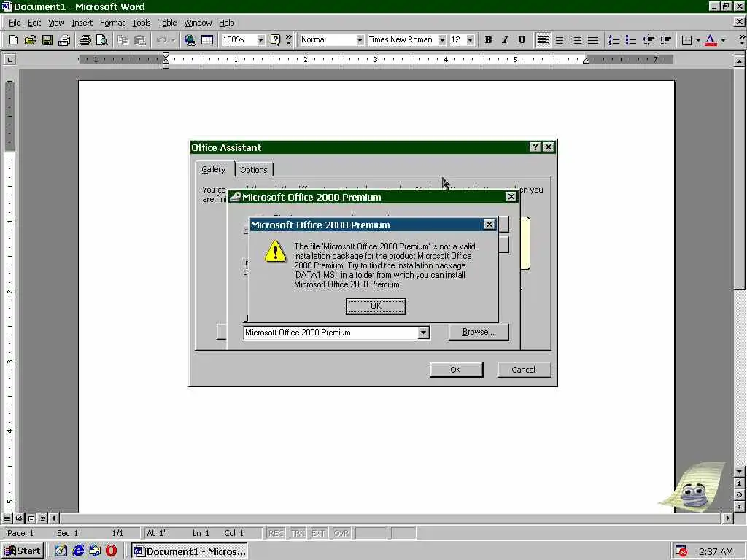Viewport: 747px width, 560px height.
Task: Launch Internet Explorer from quick launch
Action: (78, 551)
